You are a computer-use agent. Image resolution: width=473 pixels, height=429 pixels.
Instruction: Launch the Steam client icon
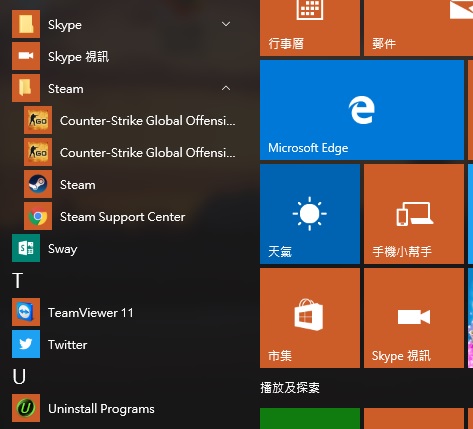[38, 184]
